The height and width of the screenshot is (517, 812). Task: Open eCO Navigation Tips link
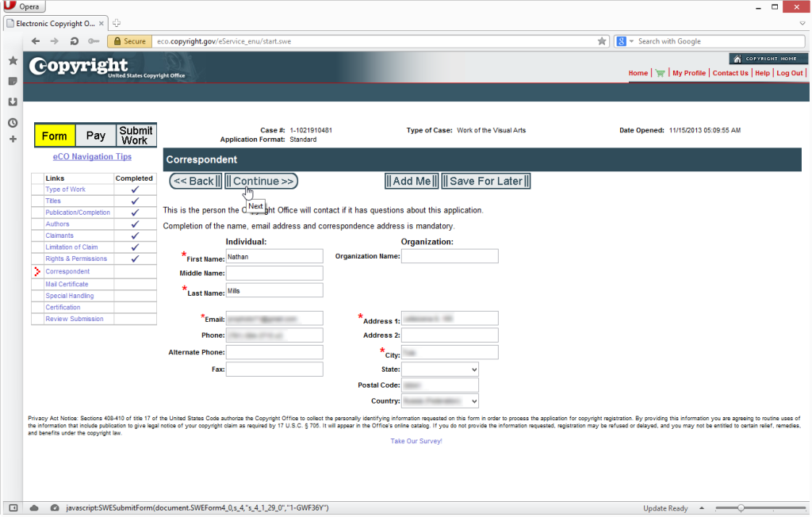[x=92, y=156]
